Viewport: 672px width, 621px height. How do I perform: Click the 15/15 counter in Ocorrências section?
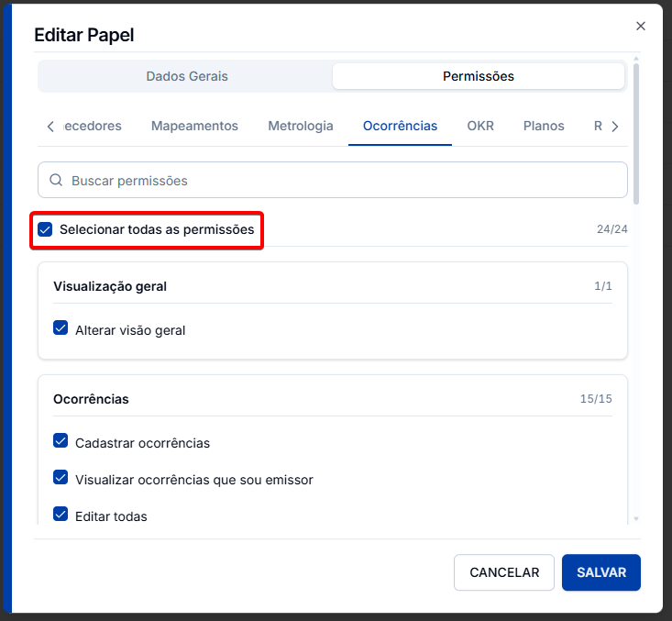click(596, 399)
